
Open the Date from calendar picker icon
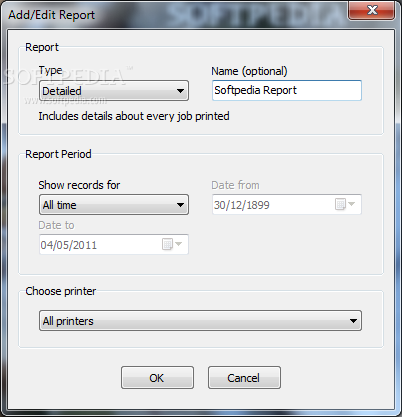click(x=345, y=204)
